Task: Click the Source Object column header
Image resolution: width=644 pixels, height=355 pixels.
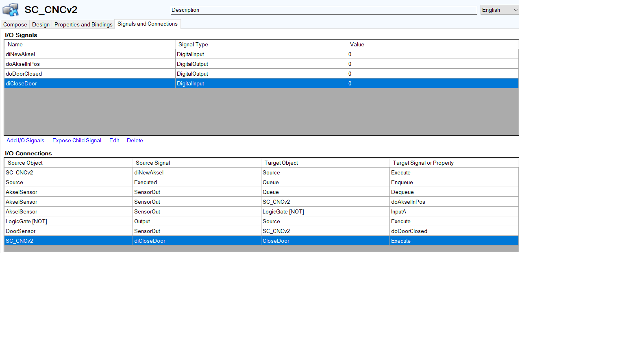Action: tap(68, 163)
